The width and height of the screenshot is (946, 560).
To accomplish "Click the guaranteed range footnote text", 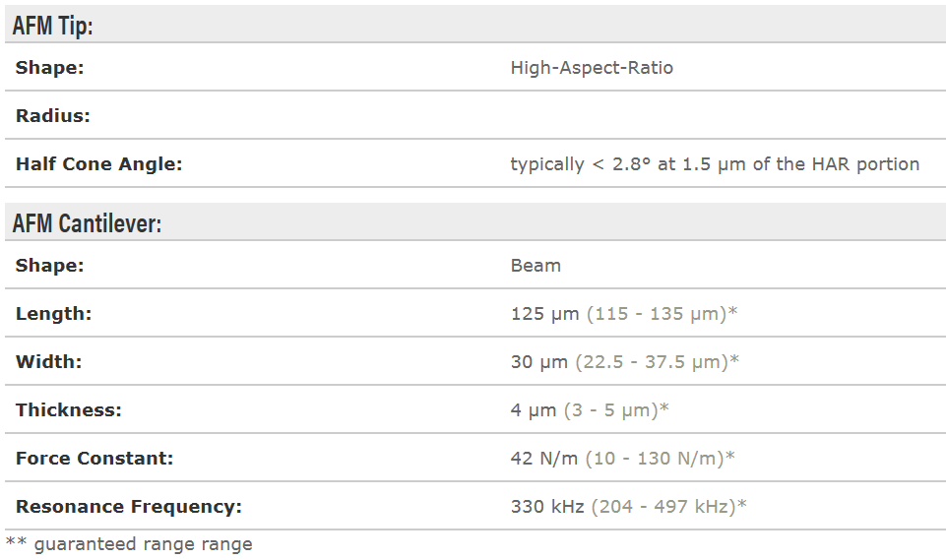I will (129, 544).
